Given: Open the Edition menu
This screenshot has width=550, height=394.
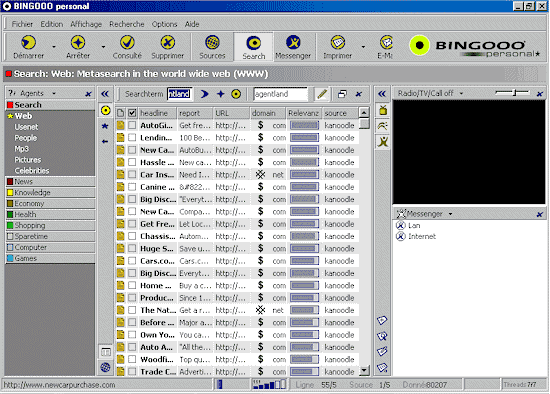Looking at the screenshot, I should [x=52, y=24].
